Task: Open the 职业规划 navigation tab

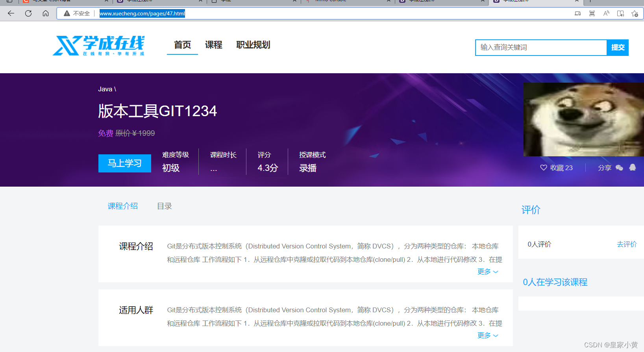Action: [253, 45]
